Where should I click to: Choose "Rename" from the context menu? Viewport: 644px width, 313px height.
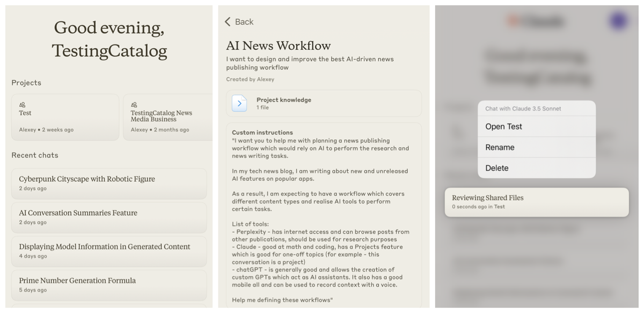536,147
